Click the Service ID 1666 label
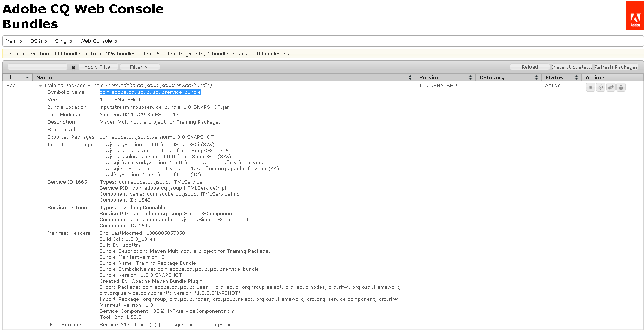The height and width of the screenshot is (330, 644). coord(67,208)
